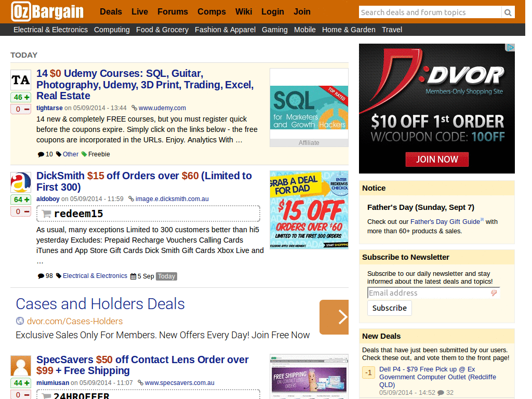Open Cases and Holders Deals ad heading
Screen dimensions: 532x399
click(100, 304)
